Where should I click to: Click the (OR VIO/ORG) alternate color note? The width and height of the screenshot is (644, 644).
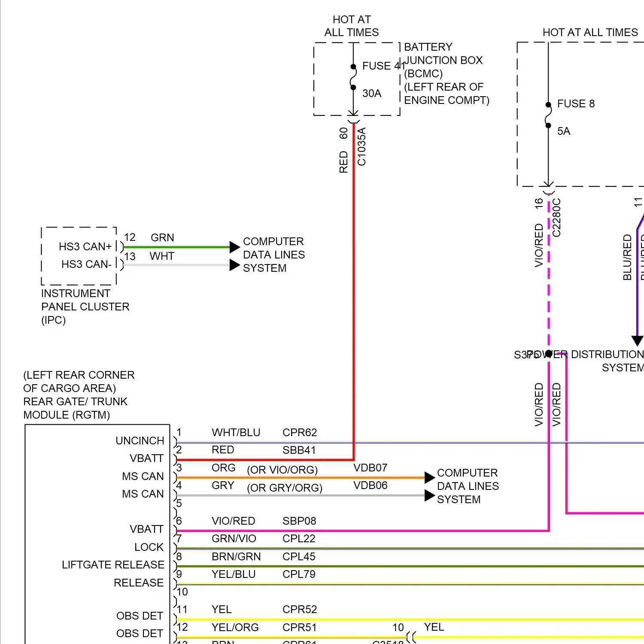(x=283, y=470)
